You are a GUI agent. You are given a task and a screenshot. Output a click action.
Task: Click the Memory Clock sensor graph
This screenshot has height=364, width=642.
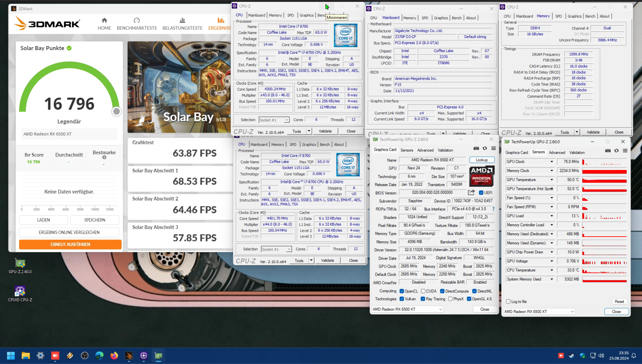point(604,171)
